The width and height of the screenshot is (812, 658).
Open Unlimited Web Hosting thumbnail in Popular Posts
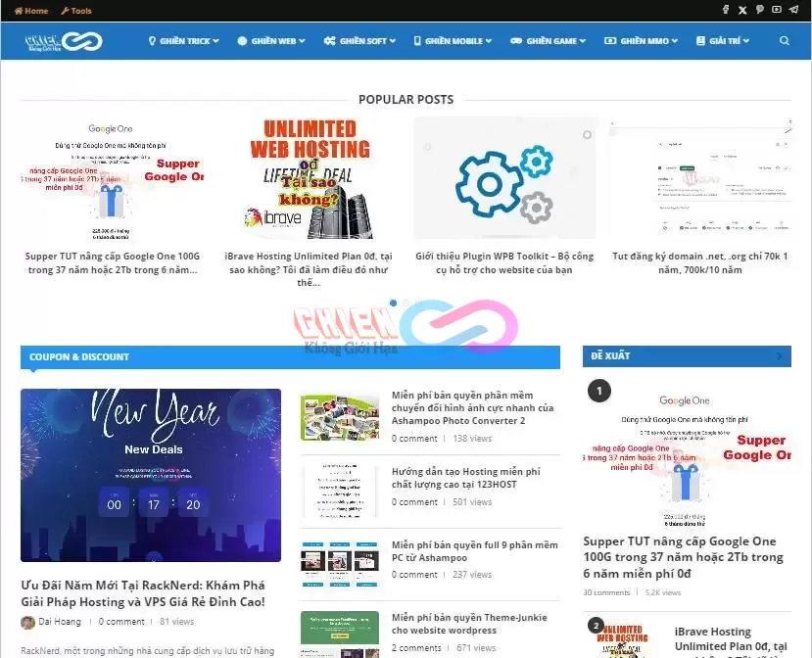point(309,178)
